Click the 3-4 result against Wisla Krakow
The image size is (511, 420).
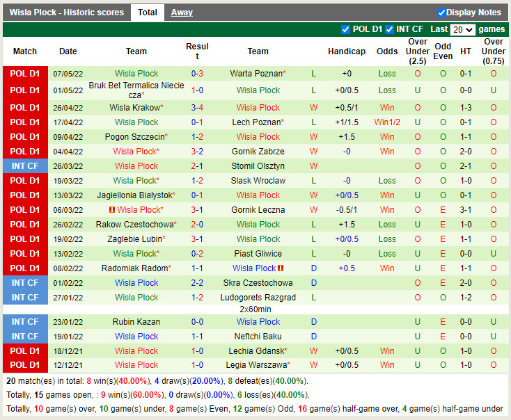point(197,108)
